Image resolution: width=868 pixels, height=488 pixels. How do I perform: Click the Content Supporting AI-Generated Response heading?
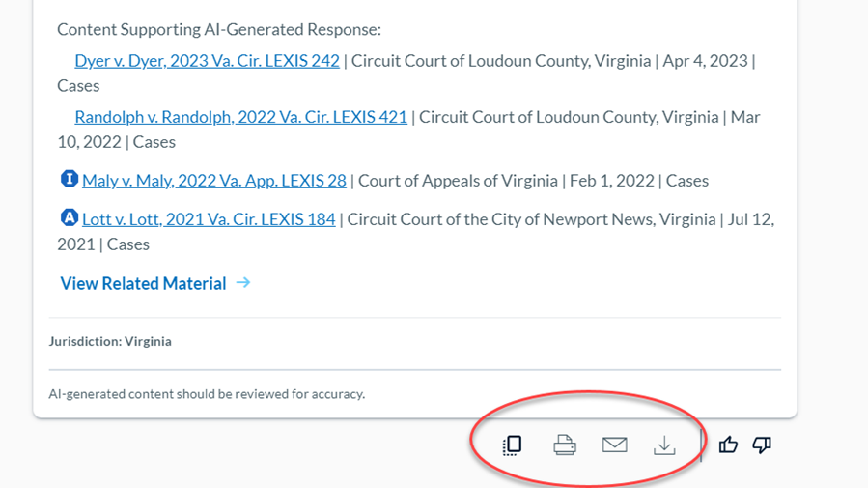(219, 29)
